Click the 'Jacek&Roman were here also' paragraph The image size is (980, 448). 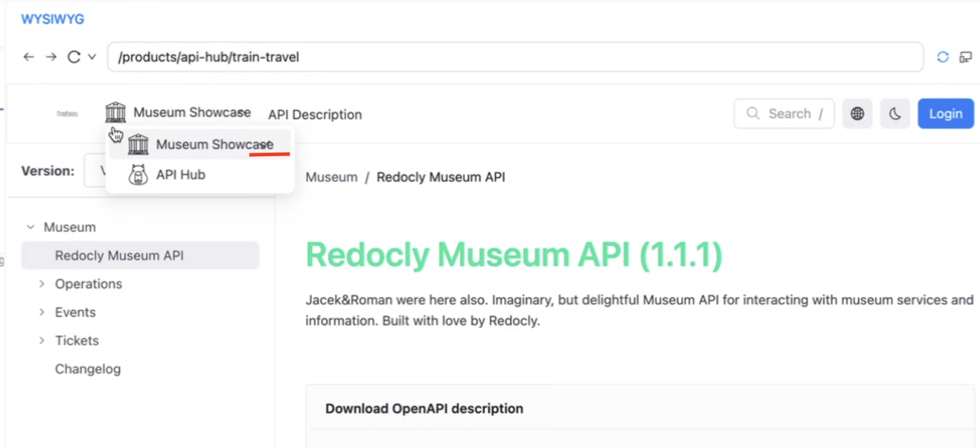point(639,310)
